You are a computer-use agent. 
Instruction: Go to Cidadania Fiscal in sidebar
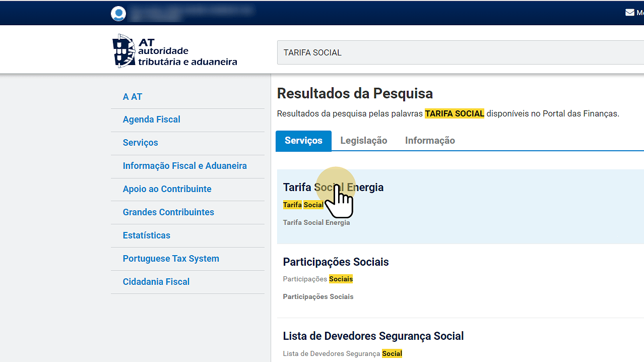[156, 282]
